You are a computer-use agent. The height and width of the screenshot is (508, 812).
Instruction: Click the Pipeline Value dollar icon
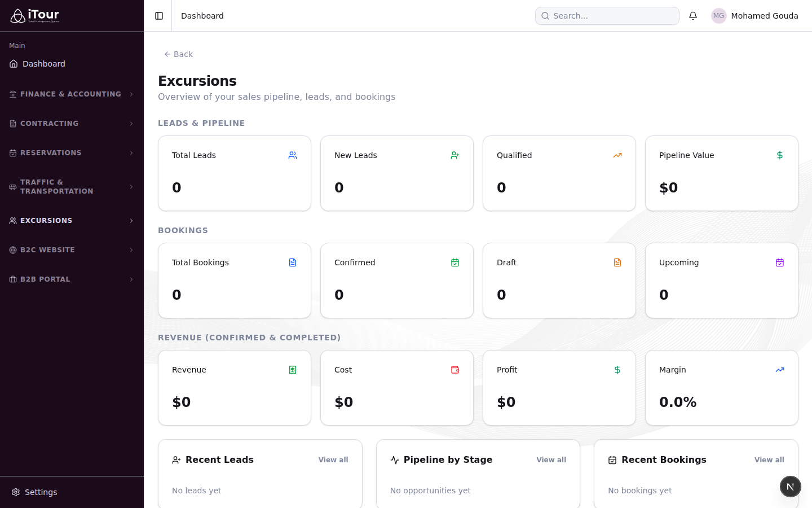click(780, 155)
